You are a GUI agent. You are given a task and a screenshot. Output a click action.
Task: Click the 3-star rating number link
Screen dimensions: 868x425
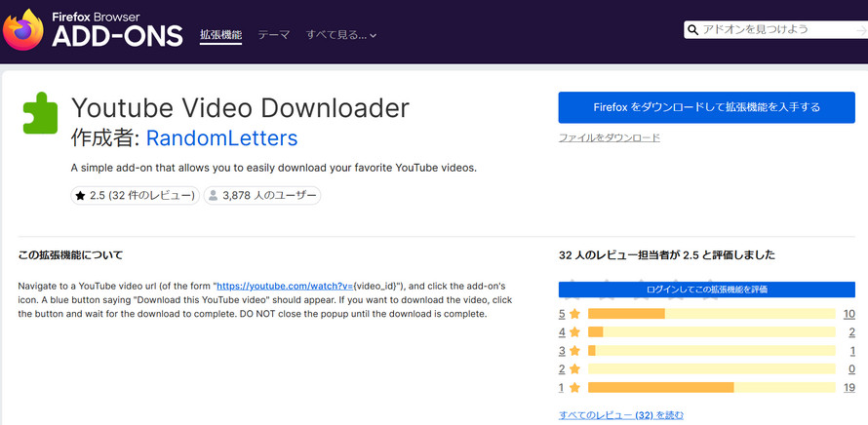point(562,350)
